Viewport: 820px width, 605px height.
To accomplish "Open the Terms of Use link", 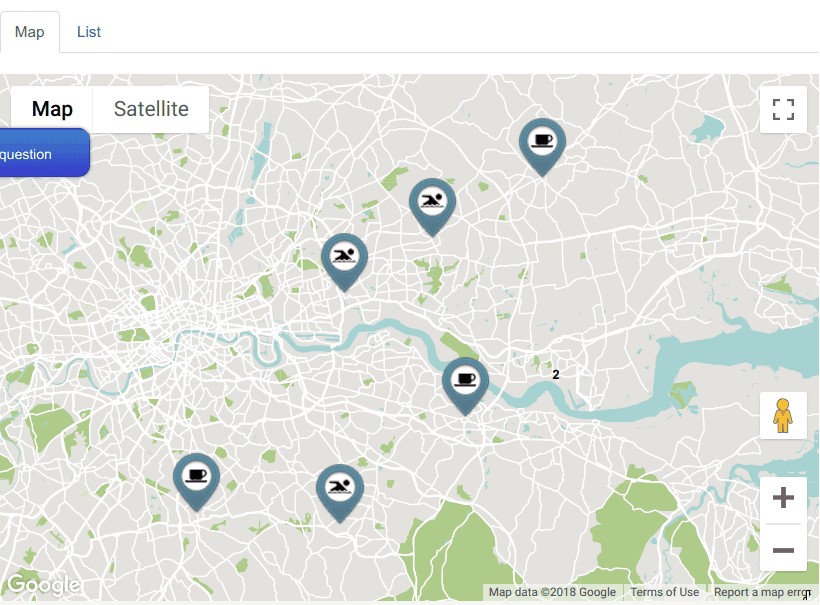I will point(664,592).
